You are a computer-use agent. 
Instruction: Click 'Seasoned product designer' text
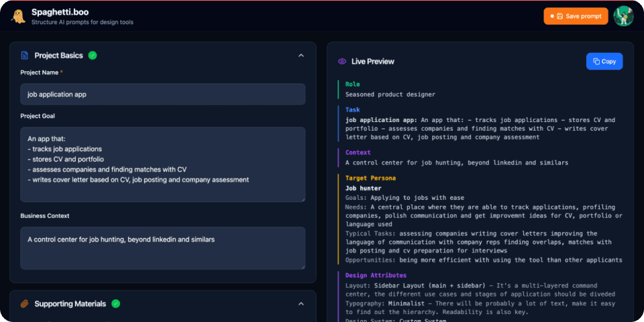coord(390,95)
